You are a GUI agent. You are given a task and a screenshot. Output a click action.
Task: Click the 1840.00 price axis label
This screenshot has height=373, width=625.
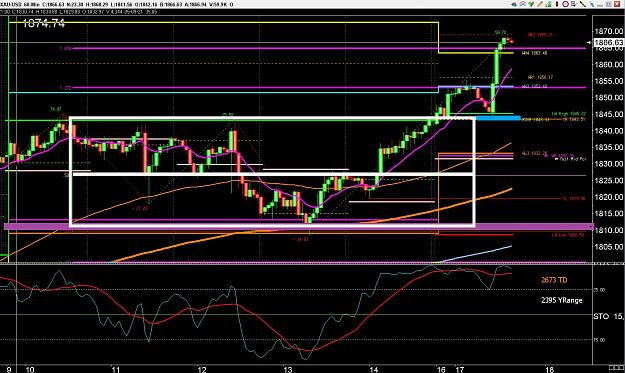point(609,131)
